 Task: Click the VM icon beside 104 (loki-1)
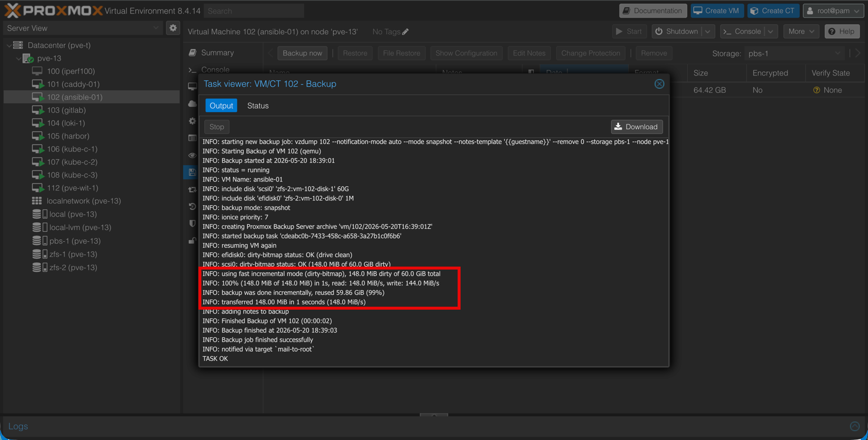coord(37,123)
